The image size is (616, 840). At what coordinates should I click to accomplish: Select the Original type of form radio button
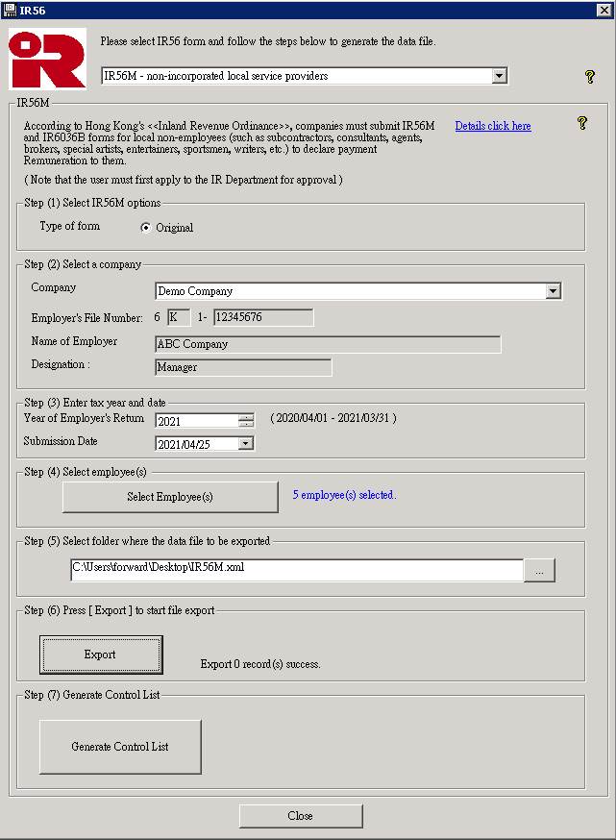coord(146,228)
